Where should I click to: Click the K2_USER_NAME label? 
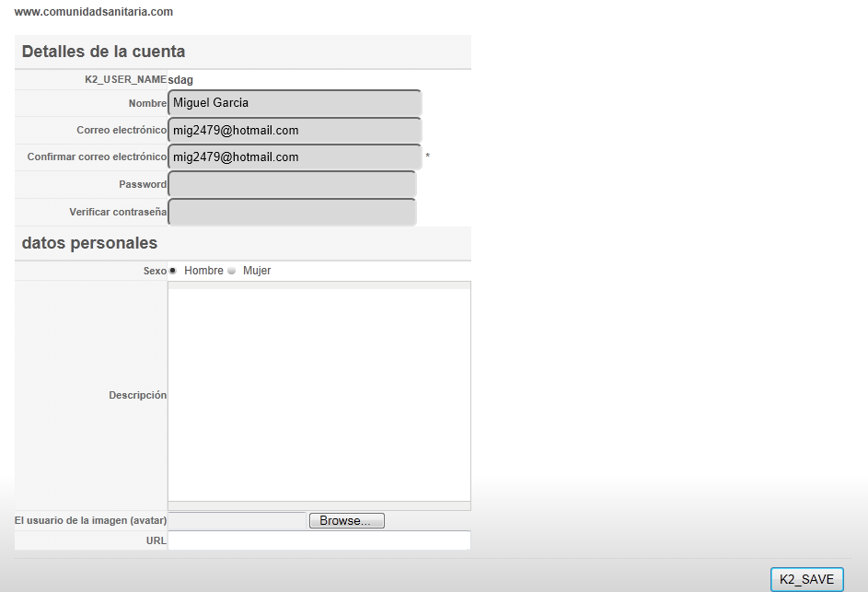tap(126, 79)
